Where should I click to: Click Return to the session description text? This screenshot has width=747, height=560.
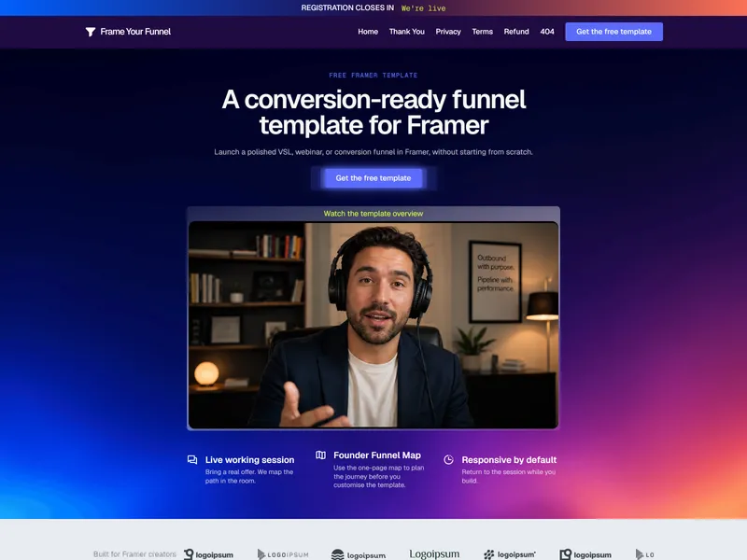pyautogui.click(x=508, y=476)
